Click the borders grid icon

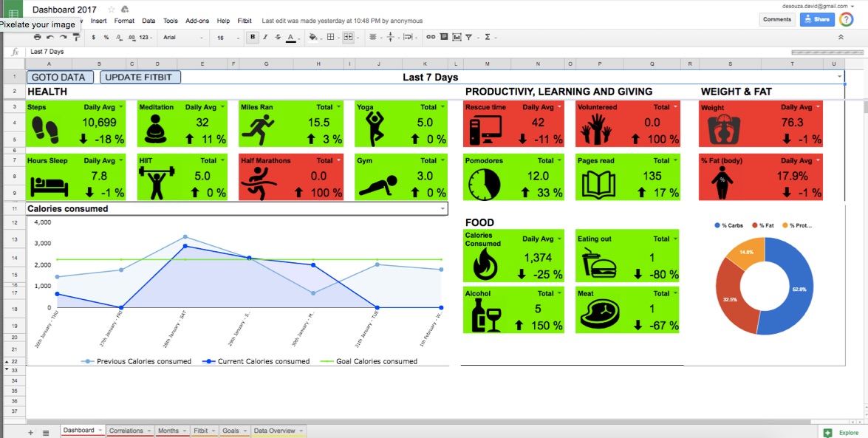[x=330, y=37]
